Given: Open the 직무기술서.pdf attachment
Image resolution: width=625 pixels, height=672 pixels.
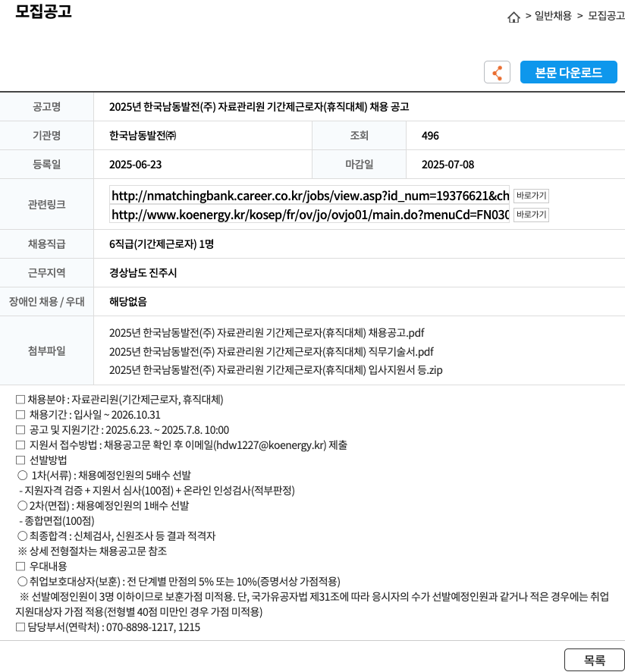Looking at the screenshot, I should 271,352.
